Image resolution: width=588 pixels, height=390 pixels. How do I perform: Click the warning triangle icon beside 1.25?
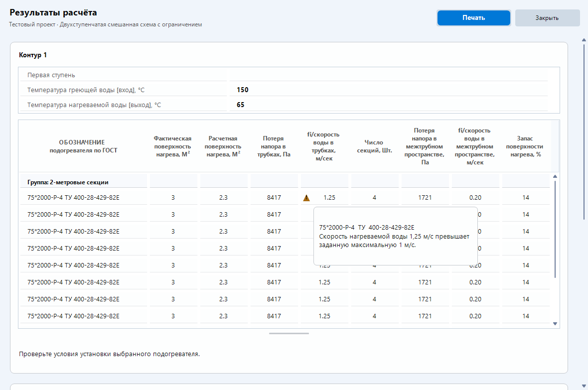pos(306,198)
